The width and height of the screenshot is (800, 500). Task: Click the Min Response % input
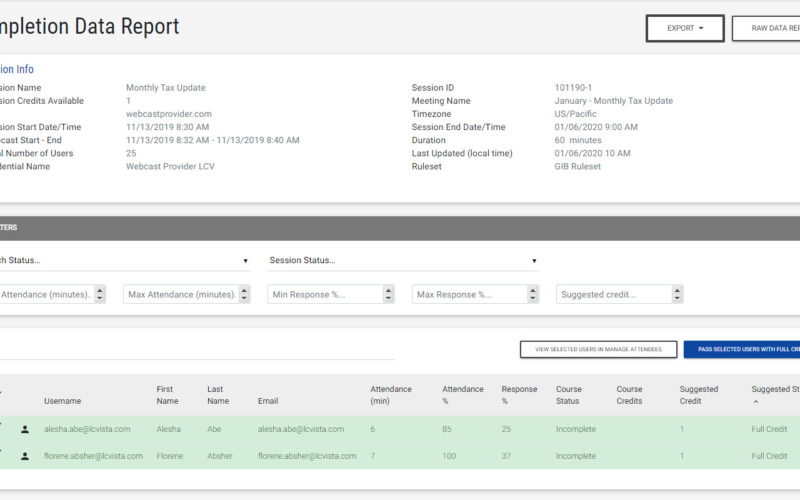pyautogui.click(x=325, y=294)
